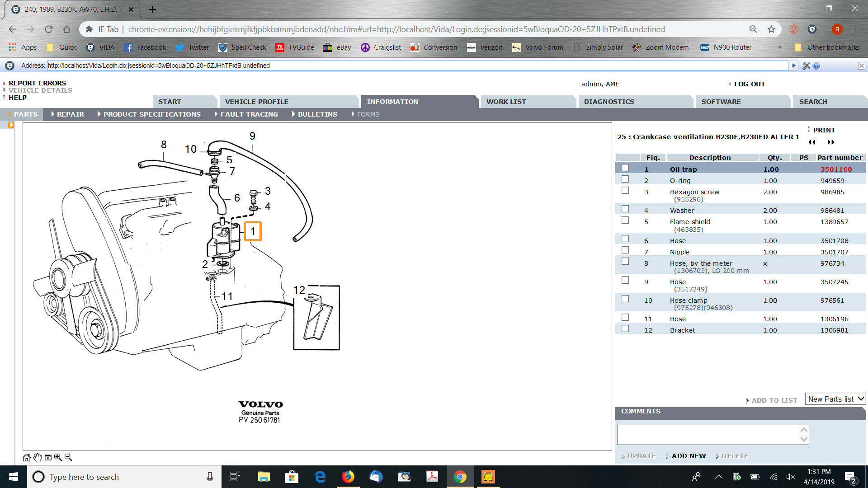Select the pan hand tool
The width and height of the screenshot is (868, 488).
[38, 457]
